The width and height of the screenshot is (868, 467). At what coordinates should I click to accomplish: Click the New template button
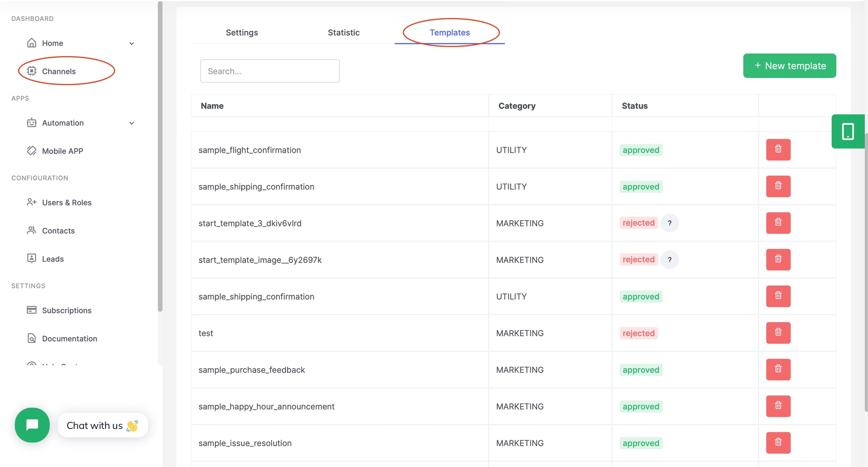click(789, 66)
